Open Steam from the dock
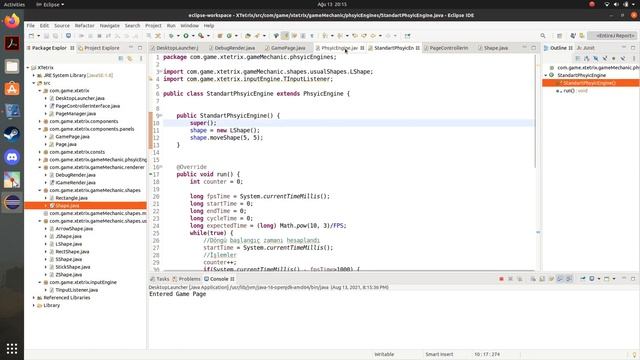This screenshot has width=640, height=360. click(x=12, y=134)
